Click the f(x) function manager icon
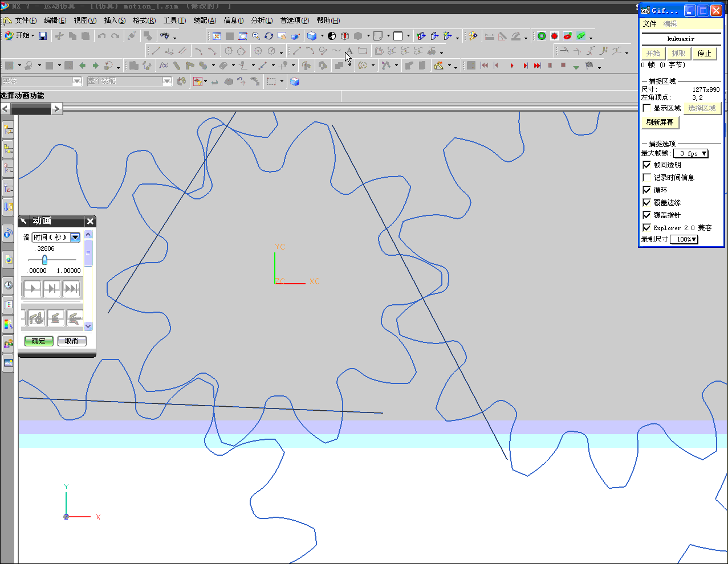 (x=164, y=66)
